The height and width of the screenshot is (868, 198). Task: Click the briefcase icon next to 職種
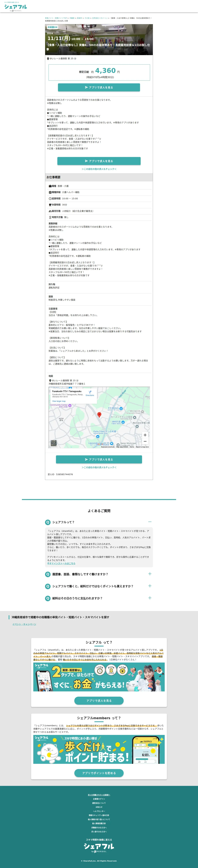50,186
